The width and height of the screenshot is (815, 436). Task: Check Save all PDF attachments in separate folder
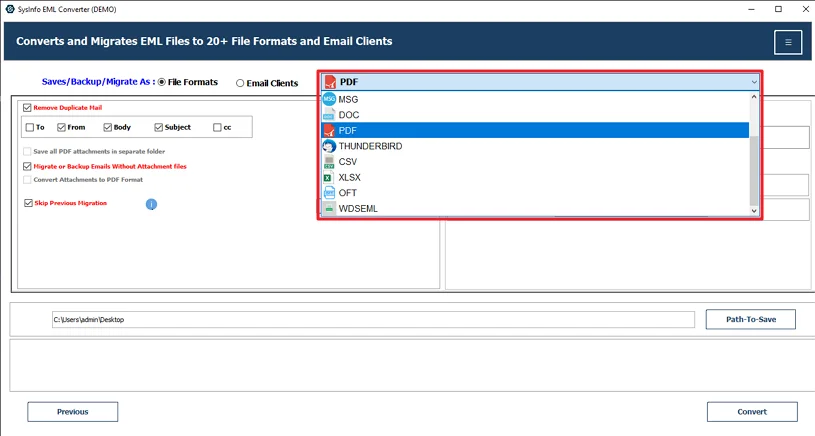(x=27, y=152)
